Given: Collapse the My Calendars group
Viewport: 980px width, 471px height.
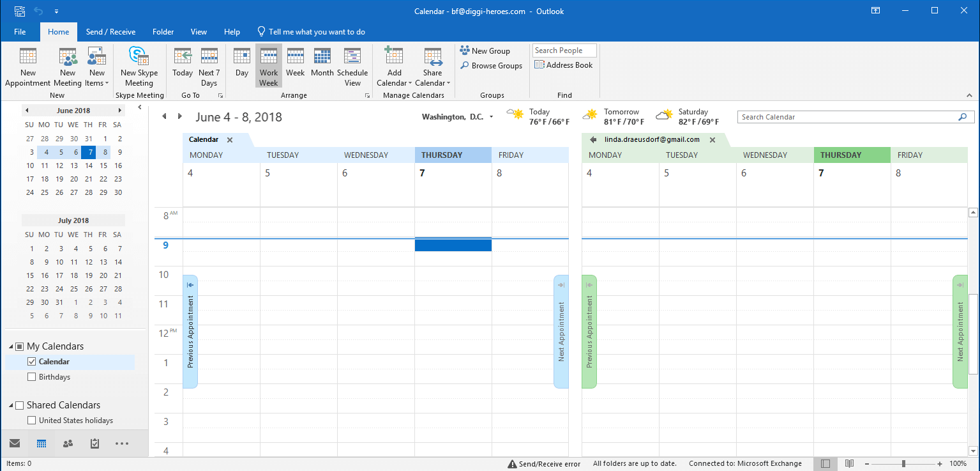Looking at the screenshot, I should [11, 346].
